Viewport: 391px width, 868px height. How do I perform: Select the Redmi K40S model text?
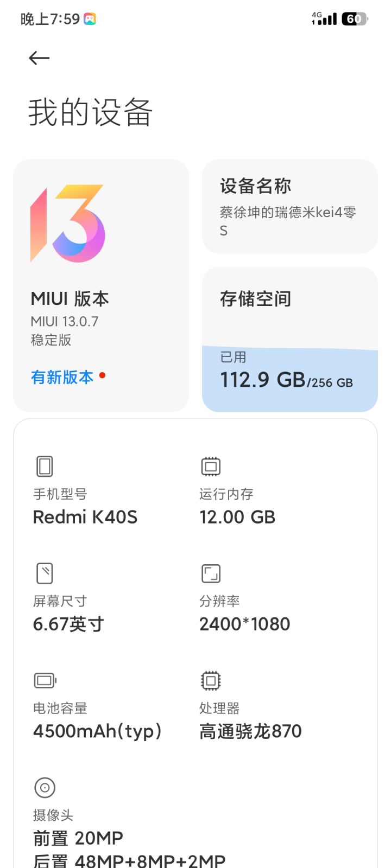85,517
